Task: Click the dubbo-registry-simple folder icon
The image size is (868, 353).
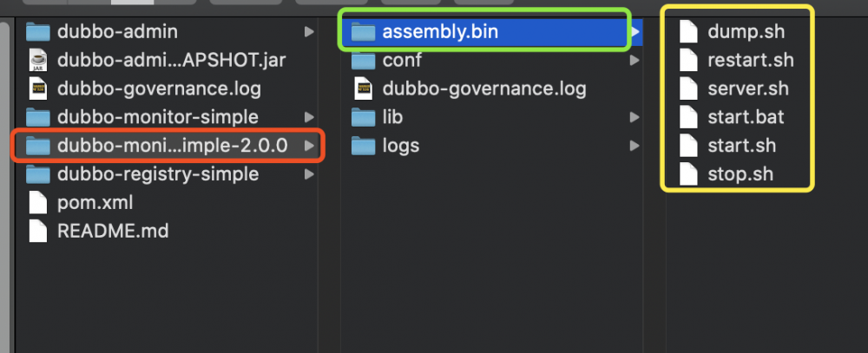Action: [x=38, y=174]
